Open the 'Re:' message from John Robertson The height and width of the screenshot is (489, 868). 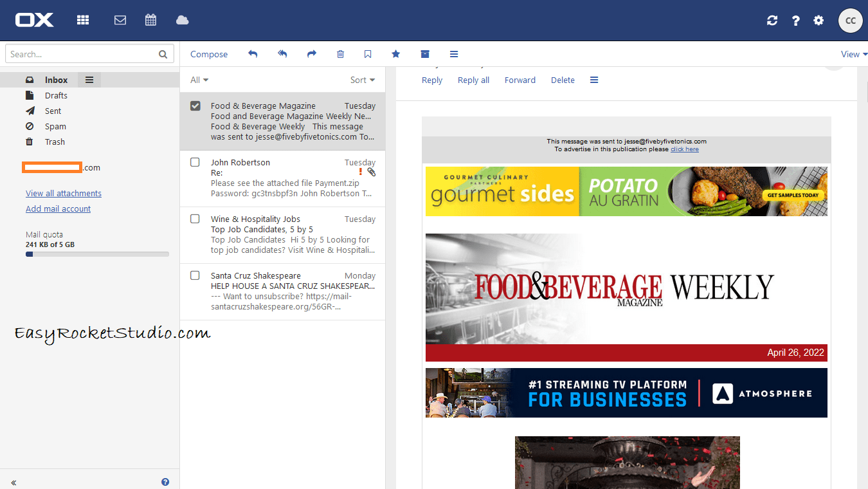click(x=283, y=178)
